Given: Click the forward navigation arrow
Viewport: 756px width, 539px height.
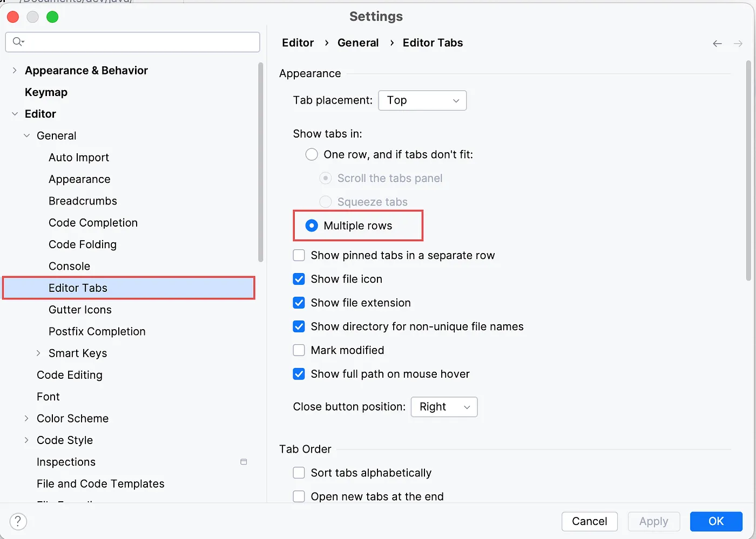Looking at the screenshot, I should 738,43.
